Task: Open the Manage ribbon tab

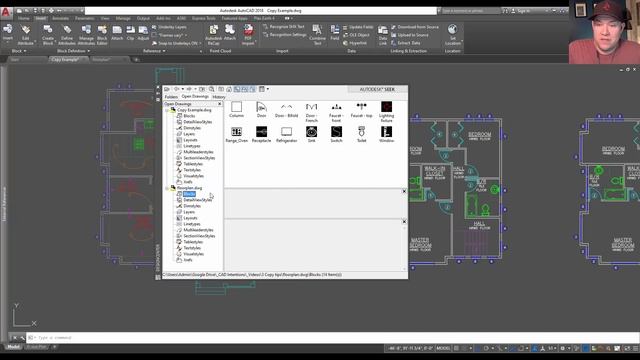Action: pos(123,18)
